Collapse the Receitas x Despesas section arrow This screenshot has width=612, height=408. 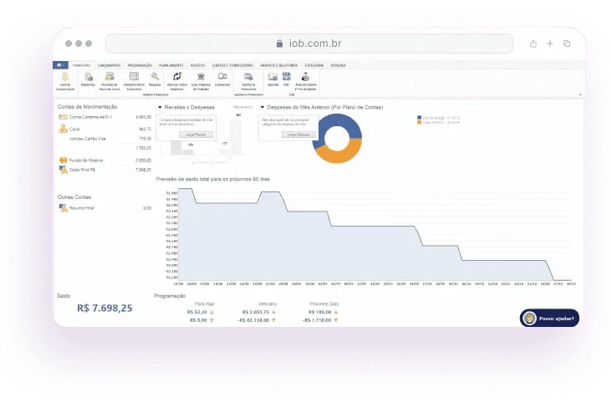160,107
